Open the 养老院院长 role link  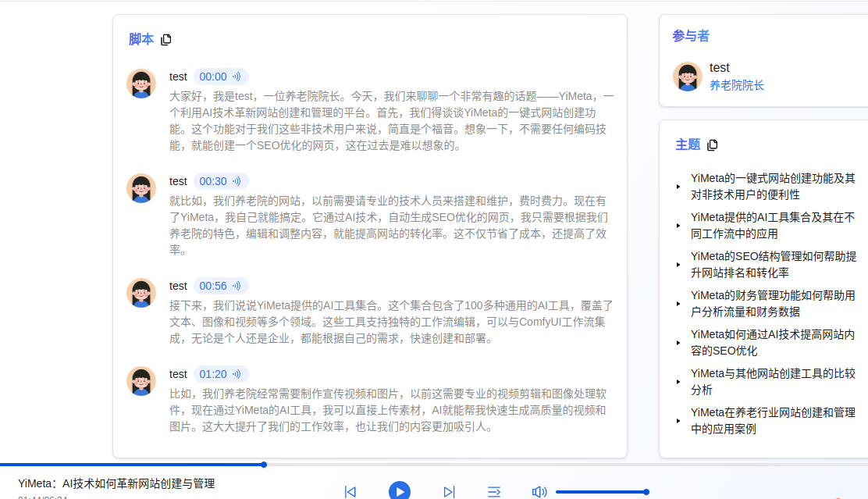tap(737, 85)
